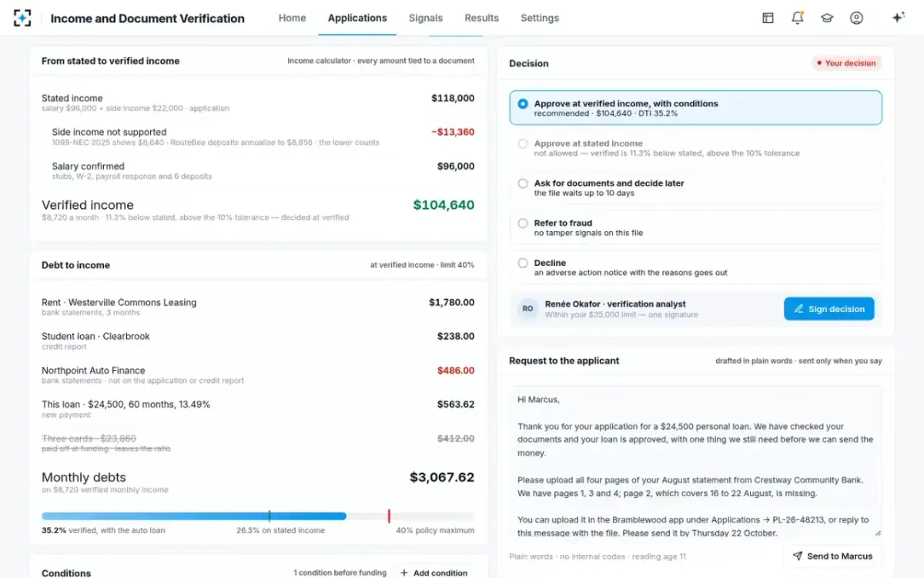924x578 pixels.
Task: Select Approve at verified income, with conditions
Action: 695,108
